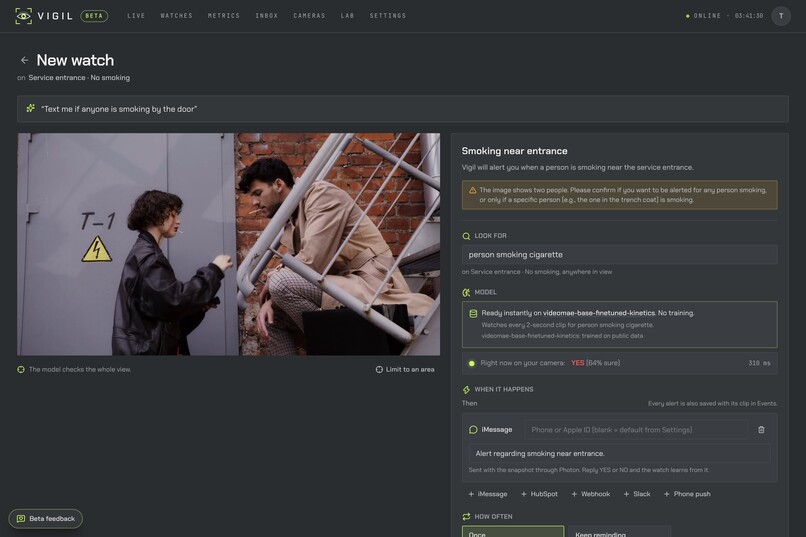Click the lightning icon by When It Happens
806x537 pixels.
point(466,390)
